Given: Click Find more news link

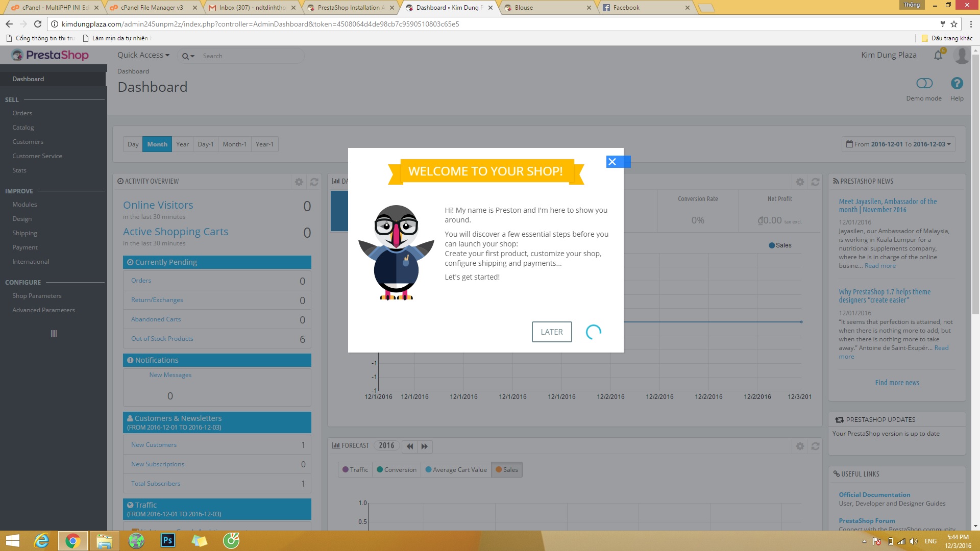Looking at the screenshot, I should (897, 383).
